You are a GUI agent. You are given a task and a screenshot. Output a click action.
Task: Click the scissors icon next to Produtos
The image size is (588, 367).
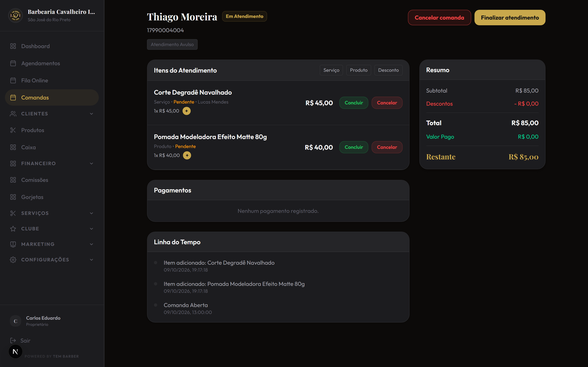point(13,130)
